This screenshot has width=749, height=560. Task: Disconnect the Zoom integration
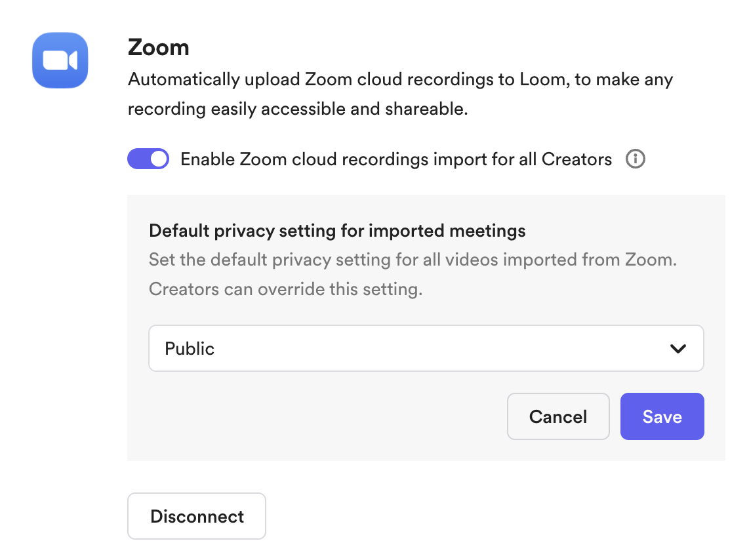(x=197, y=516)
